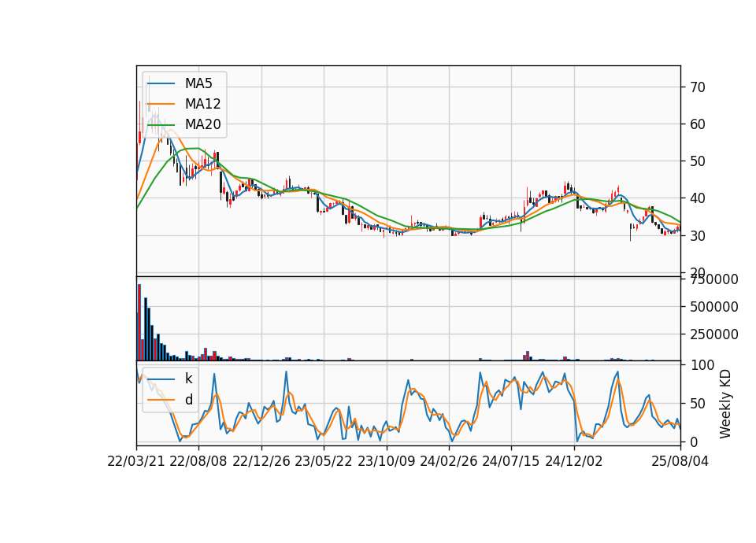
Task: Click the blue MA5 legend line sample
Action: 161,84
